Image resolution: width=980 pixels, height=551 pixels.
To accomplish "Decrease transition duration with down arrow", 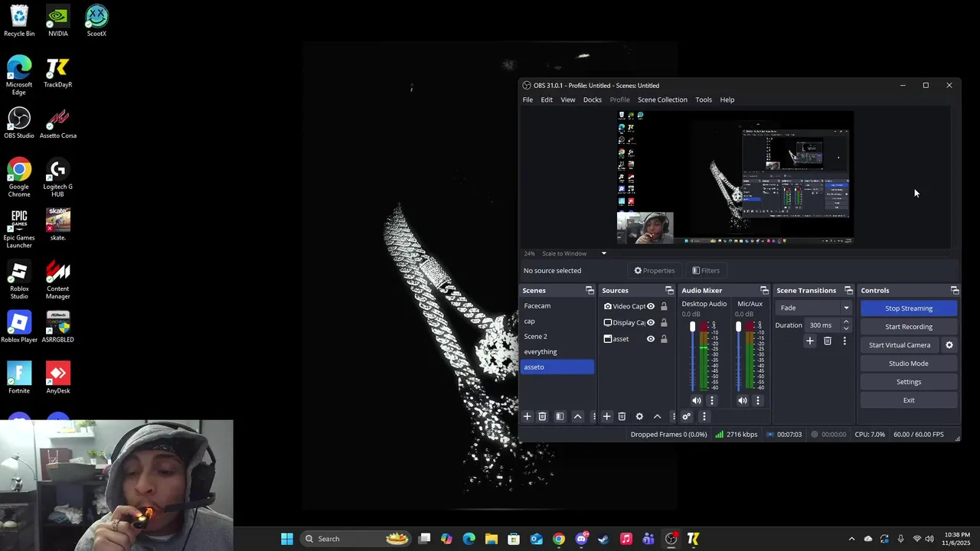I will pos(846,328).
